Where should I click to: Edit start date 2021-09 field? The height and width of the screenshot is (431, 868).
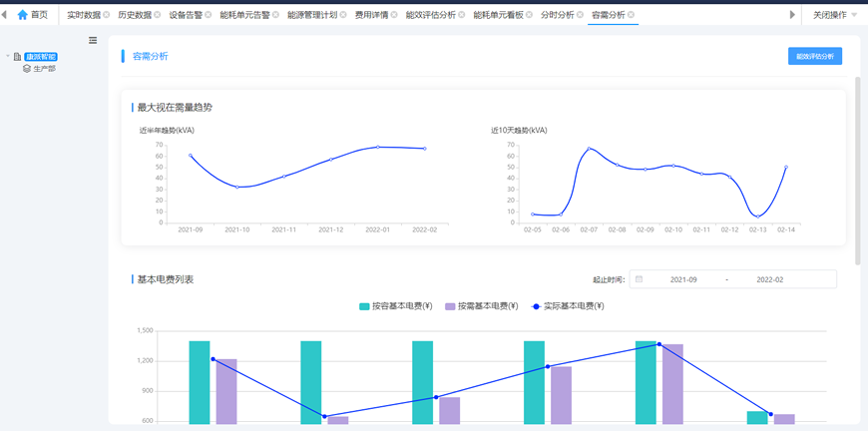pos(683,279)
